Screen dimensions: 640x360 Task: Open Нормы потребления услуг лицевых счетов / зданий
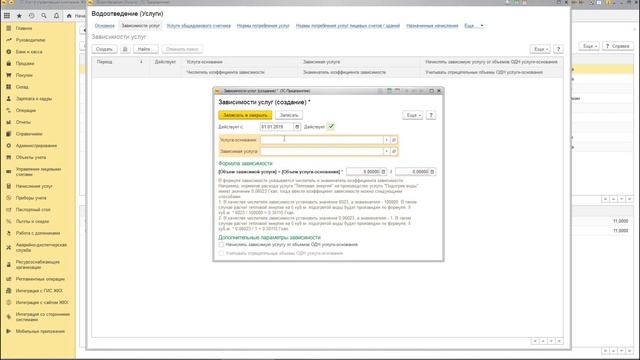(348, 26)
